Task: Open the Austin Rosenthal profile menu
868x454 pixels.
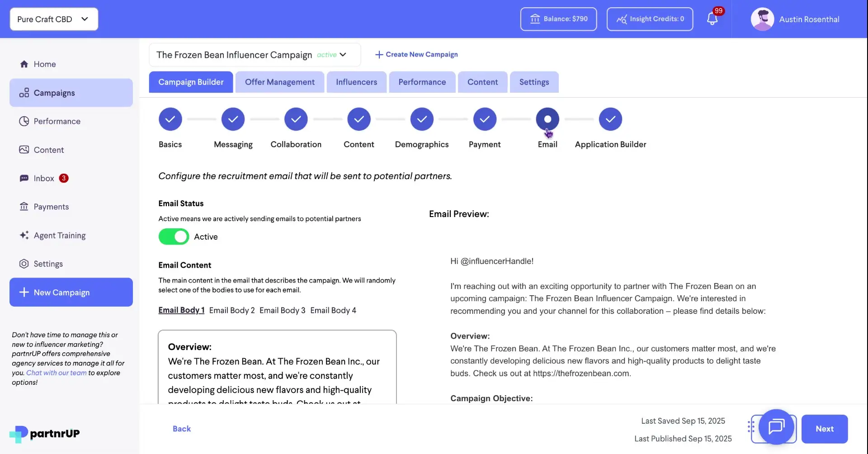Action: 796,19
